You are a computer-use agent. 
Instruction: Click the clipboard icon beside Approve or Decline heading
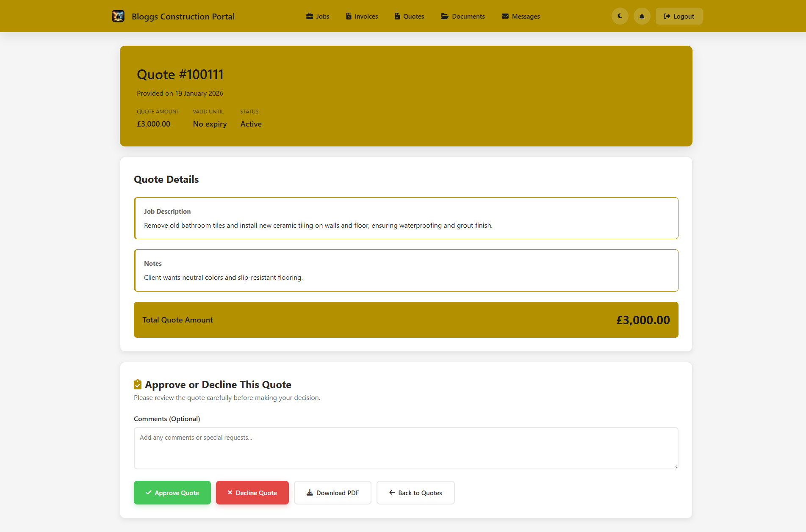(137, 384)
